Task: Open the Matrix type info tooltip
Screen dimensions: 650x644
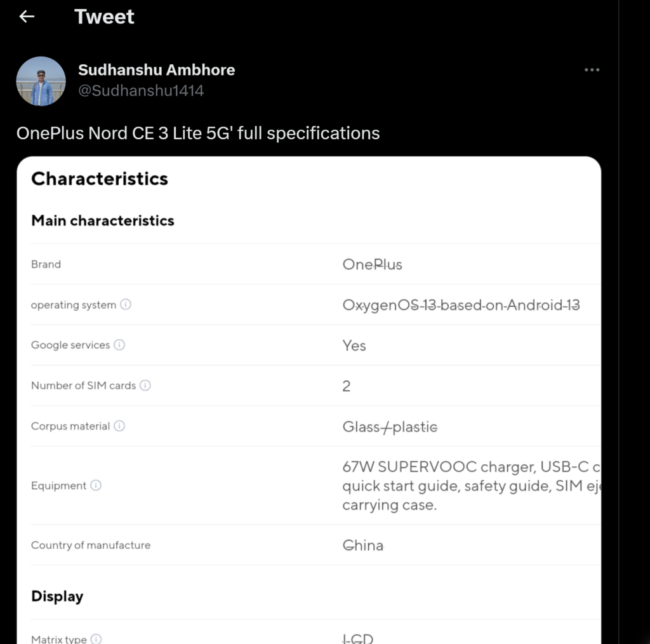Action: coord(96,639)
